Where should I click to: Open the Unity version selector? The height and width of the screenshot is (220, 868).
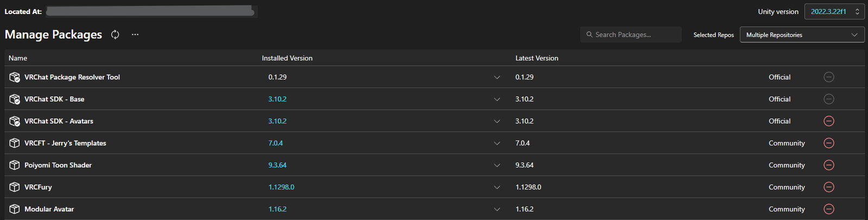834,11
